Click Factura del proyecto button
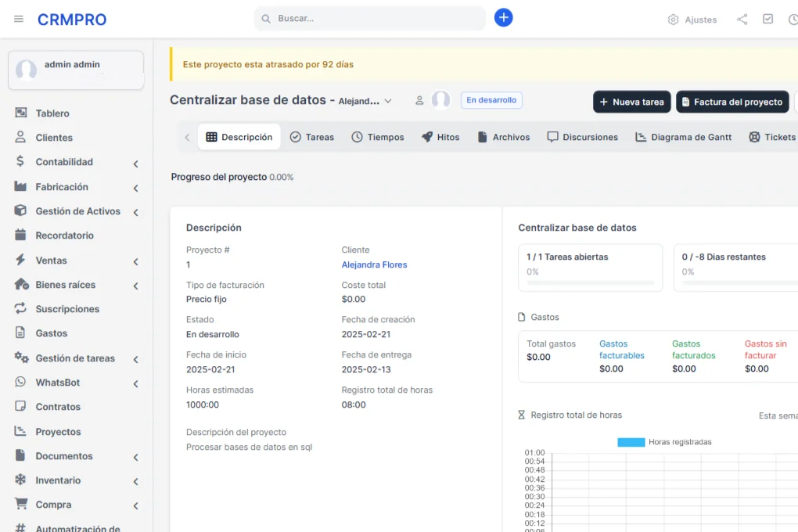 tap(732, 102)
